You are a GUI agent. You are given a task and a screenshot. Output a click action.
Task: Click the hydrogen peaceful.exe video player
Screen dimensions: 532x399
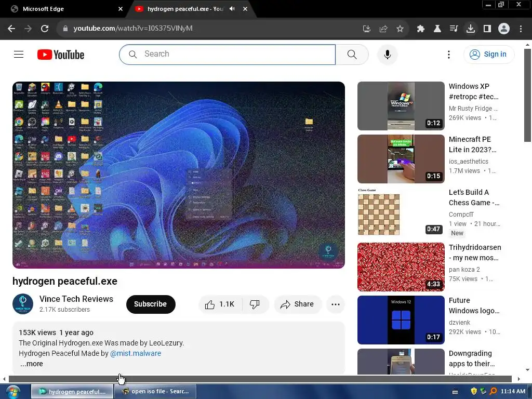(x=179, y=175)
